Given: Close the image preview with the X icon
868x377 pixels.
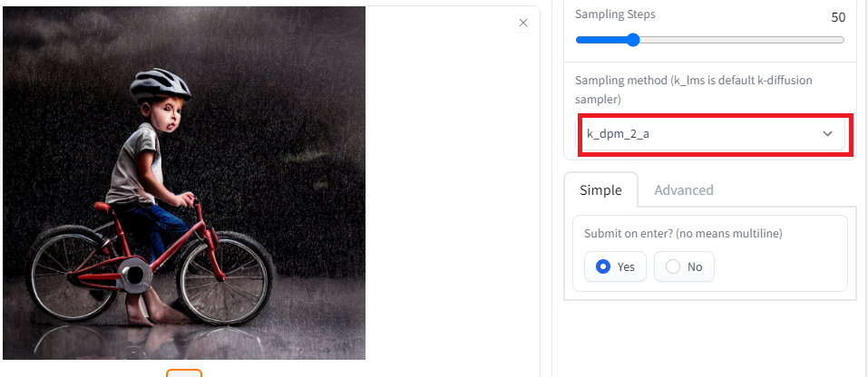Looking at the screenshot, I should coord(523,23).
